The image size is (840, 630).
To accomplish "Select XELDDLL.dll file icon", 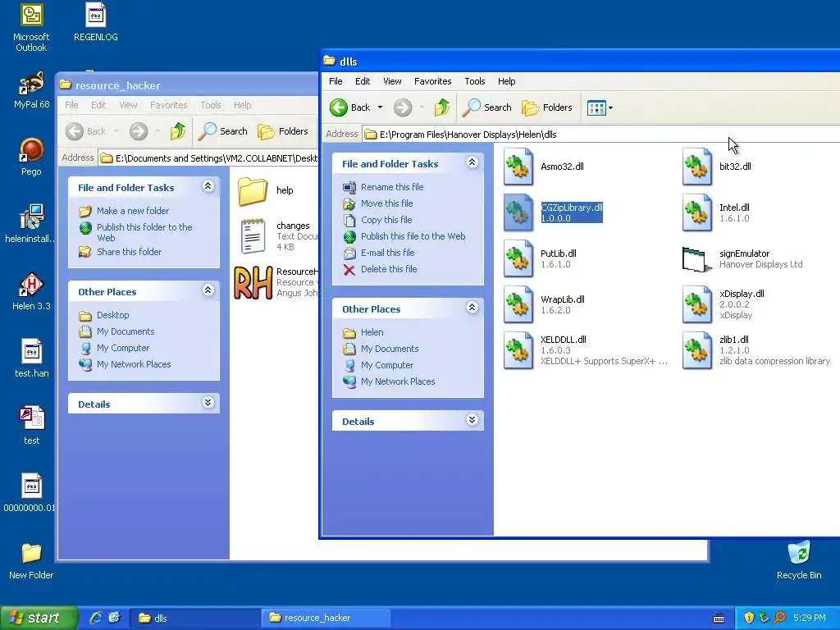I will pos(518,350).
